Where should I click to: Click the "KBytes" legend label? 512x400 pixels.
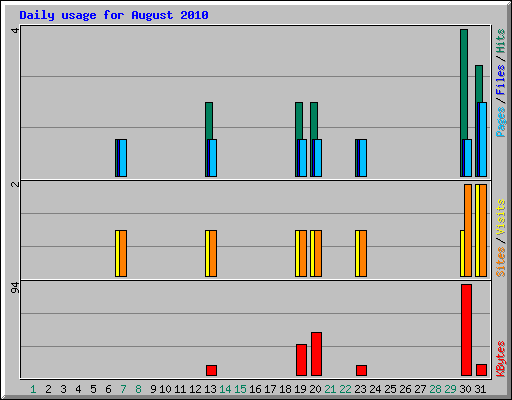click(500, 359)
